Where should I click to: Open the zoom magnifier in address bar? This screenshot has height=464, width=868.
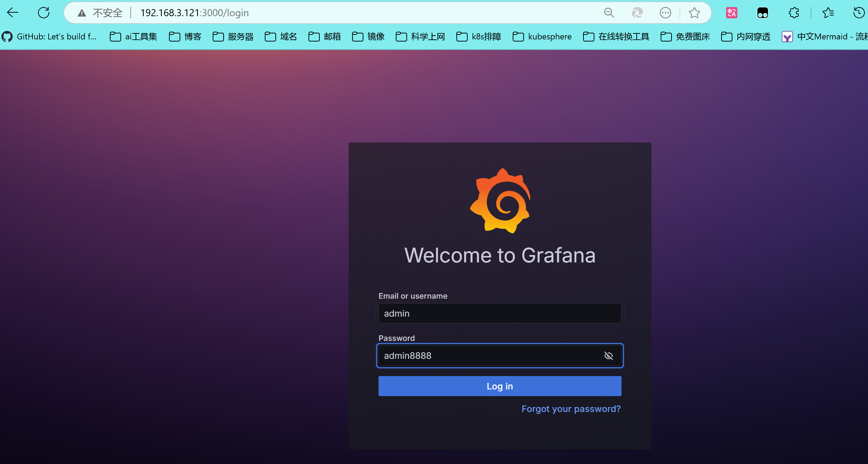609,13
